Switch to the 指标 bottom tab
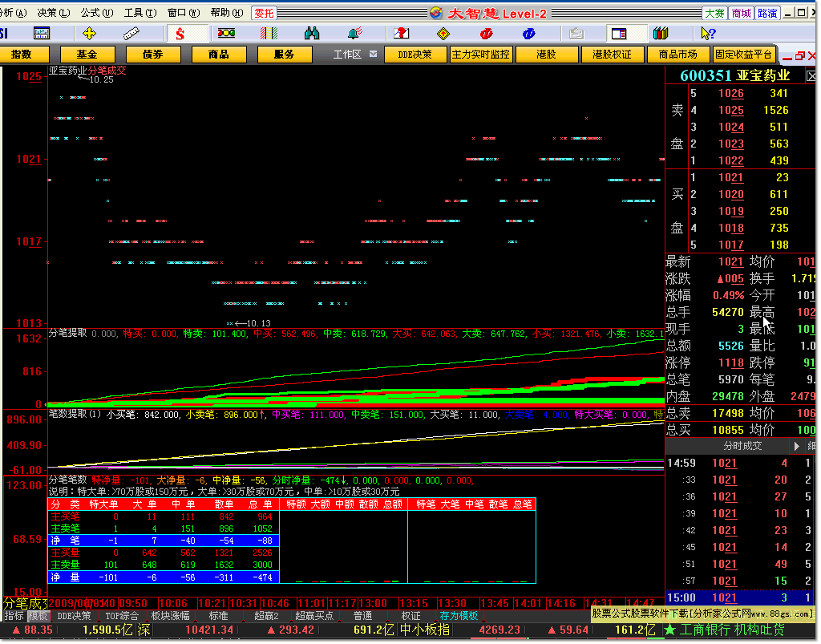Viewport: 821px width, 644px height. (x=14, y=616)
